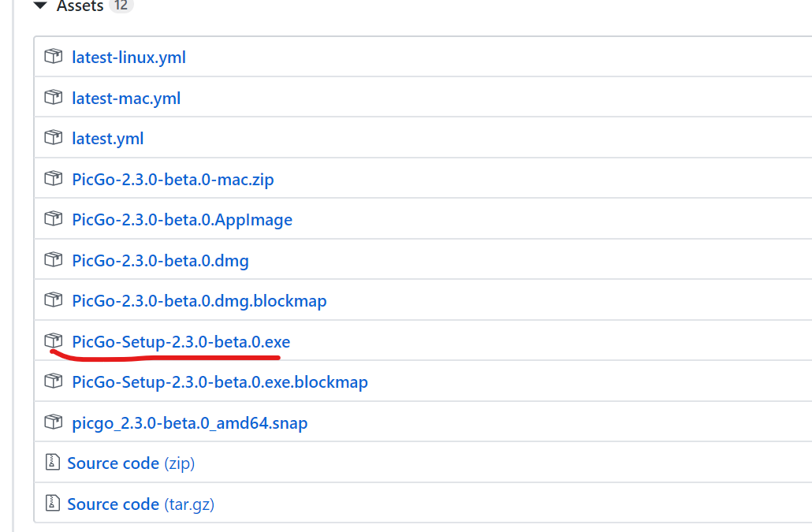Download picgo_2.3.0-beta.0_amd64.snap package
Viewport: 812px width, 532px height.
click(189, 422)
